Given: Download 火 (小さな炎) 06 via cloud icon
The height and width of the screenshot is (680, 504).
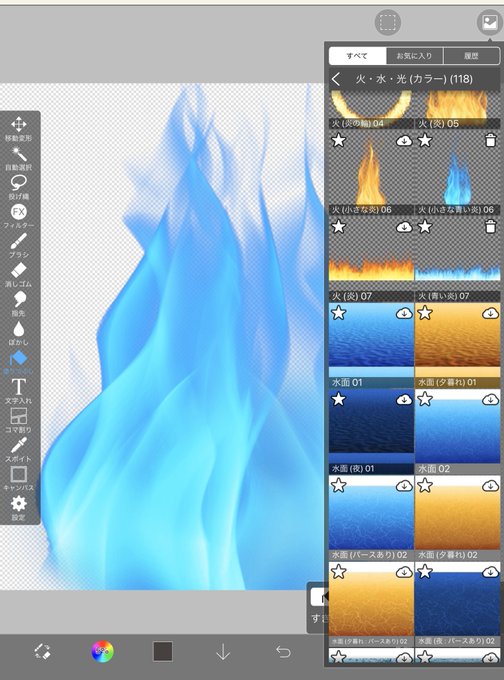Looking at the screenshot, I should point(404,141).
